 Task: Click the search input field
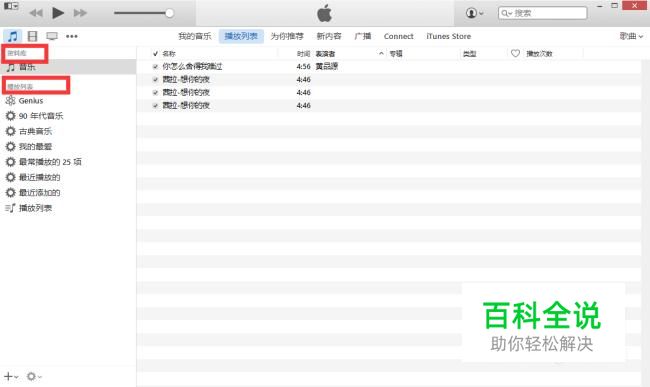(x=543, y=13)
